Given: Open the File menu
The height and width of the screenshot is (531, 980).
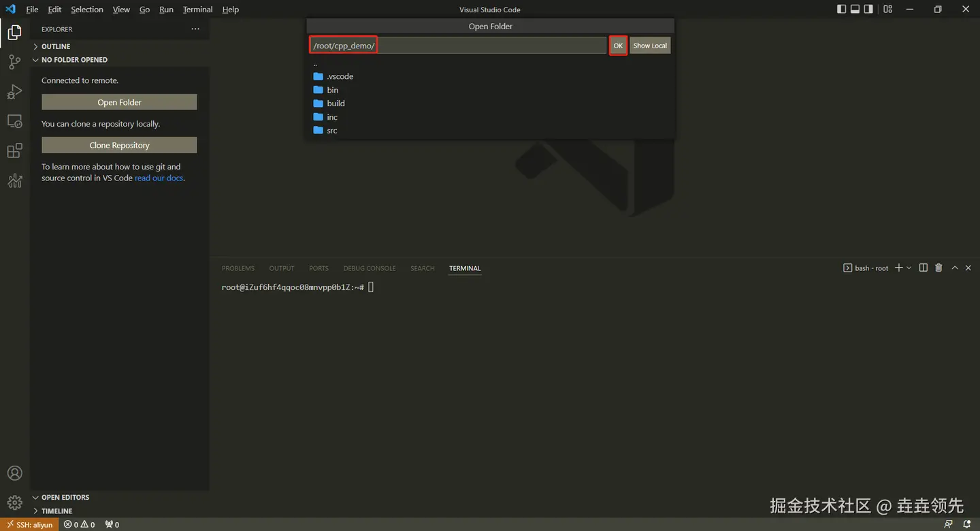Looking at the screenshot, I should [32, 10].
